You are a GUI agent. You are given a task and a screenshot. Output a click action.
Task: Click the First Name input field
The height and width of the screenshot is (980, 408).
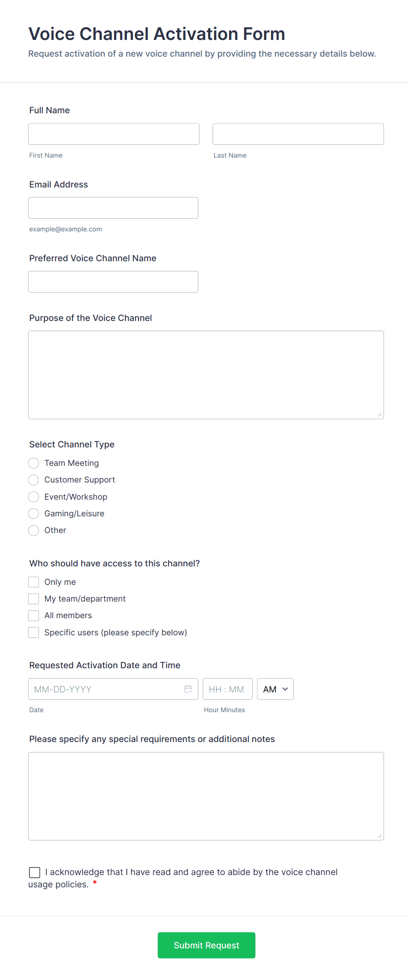point(114,134)
